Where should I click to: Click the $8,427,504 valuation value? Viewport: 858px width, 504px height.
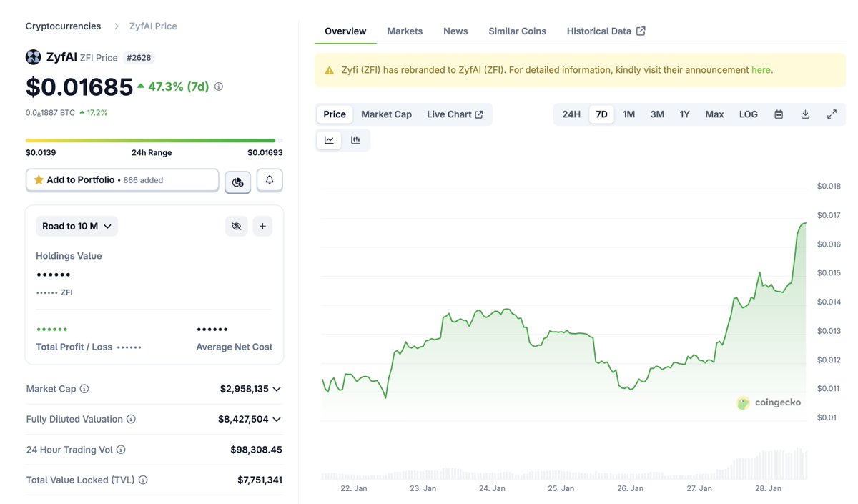pos(244,419)
